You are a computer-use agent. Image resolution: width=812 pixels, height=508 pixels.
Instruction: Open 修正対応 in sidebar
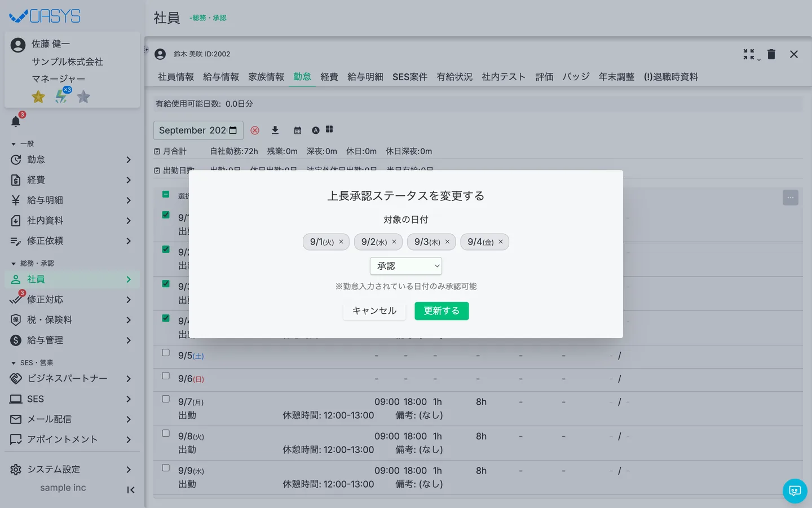click(x=72, y=300)
